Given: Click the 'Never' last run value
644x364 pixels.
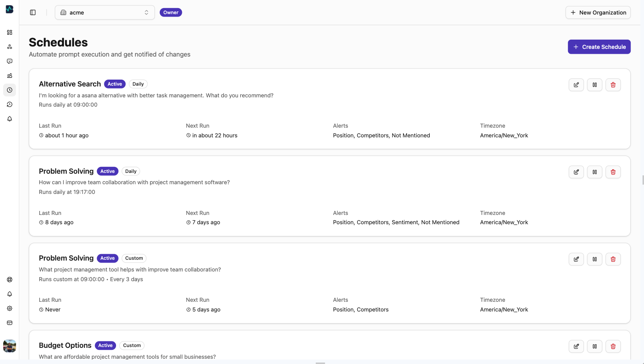Looking at the screenshot, I should coord(53,309).
